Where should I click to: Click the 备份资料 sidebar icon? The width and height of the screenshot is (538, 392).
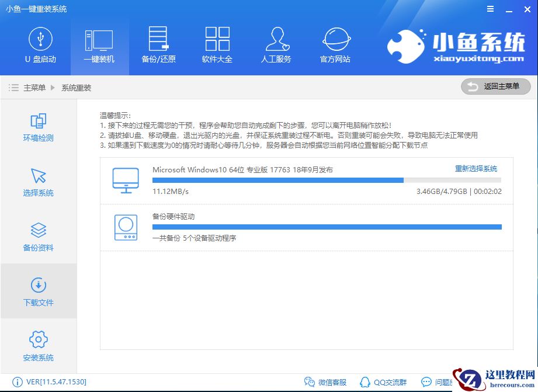(x=37, y=236)
